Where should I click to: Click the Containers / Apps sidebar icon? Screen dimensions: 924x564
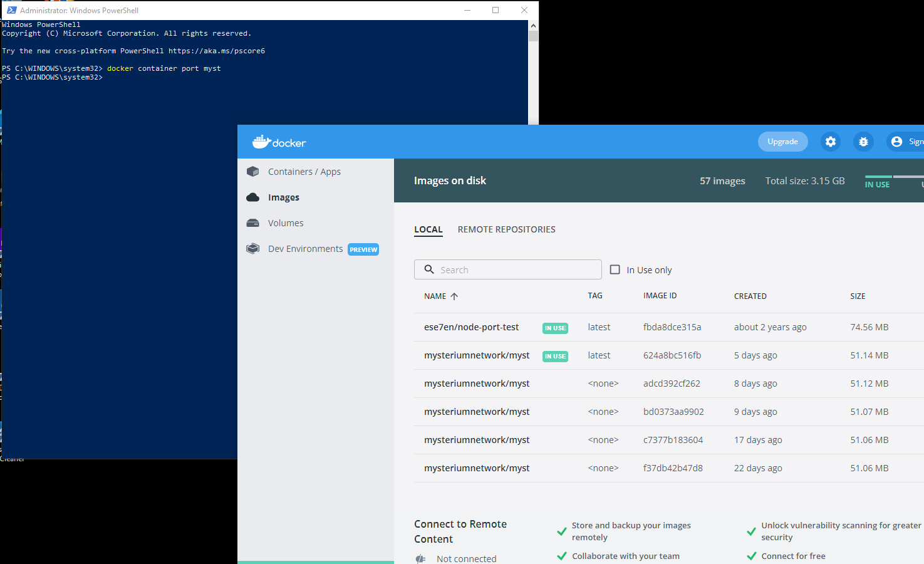pos(253,172)
